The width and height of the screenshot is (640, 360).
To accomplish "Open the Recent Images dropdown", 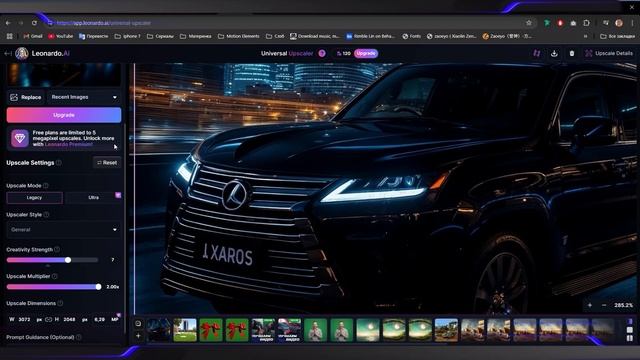I will (84, 97).
